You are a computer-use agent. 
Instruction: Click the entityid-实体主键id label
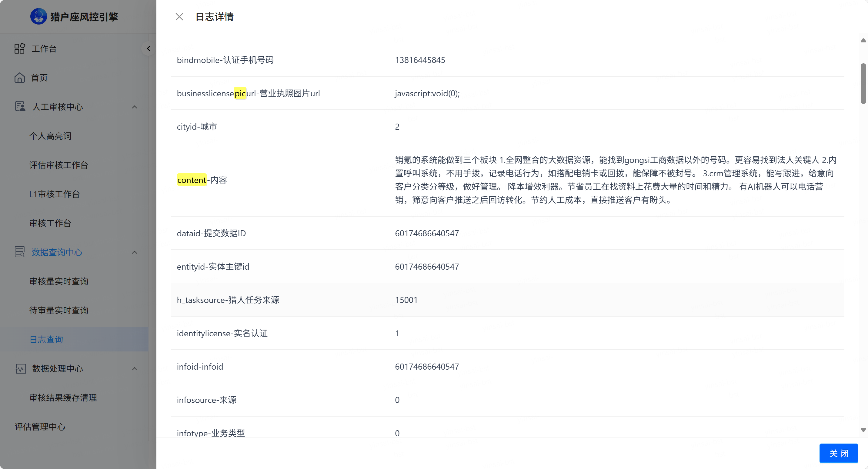click(x=213, y=267)
